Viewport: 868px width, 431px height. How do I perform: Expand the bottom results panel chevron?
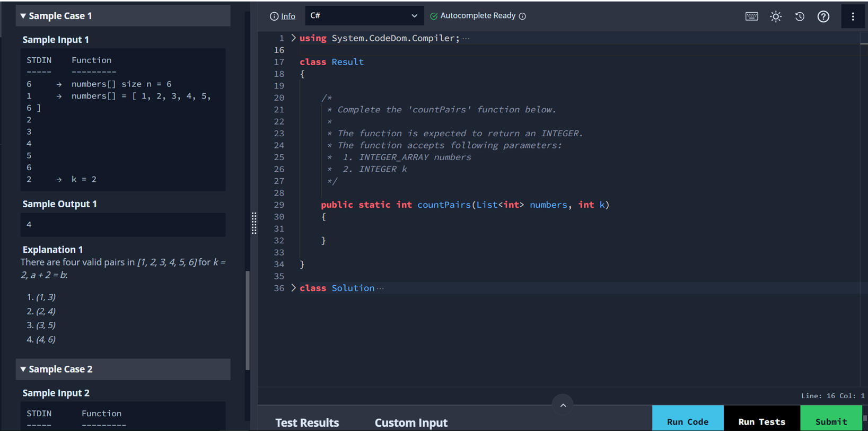tap(563, 405)
